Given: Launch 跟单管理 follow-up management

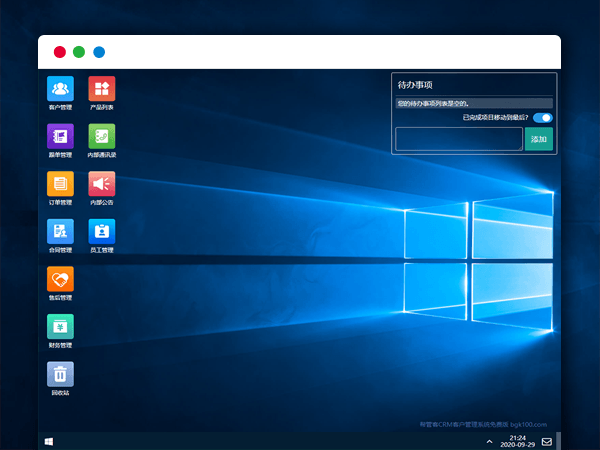Looking at the screenshot, I should (x=60, y=136).
